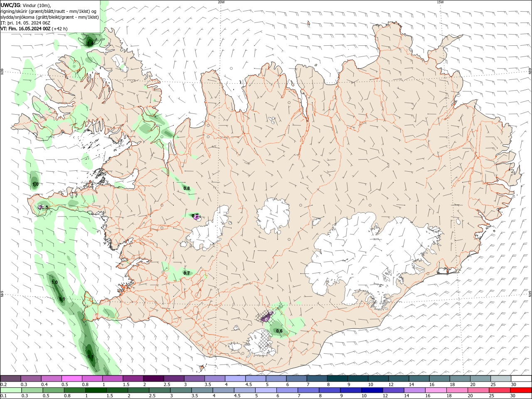This screenshot has height=399, width=532.
Task: Click the deep navy blue 10 swatch on rain scale
Action: (x=372, y=390)
